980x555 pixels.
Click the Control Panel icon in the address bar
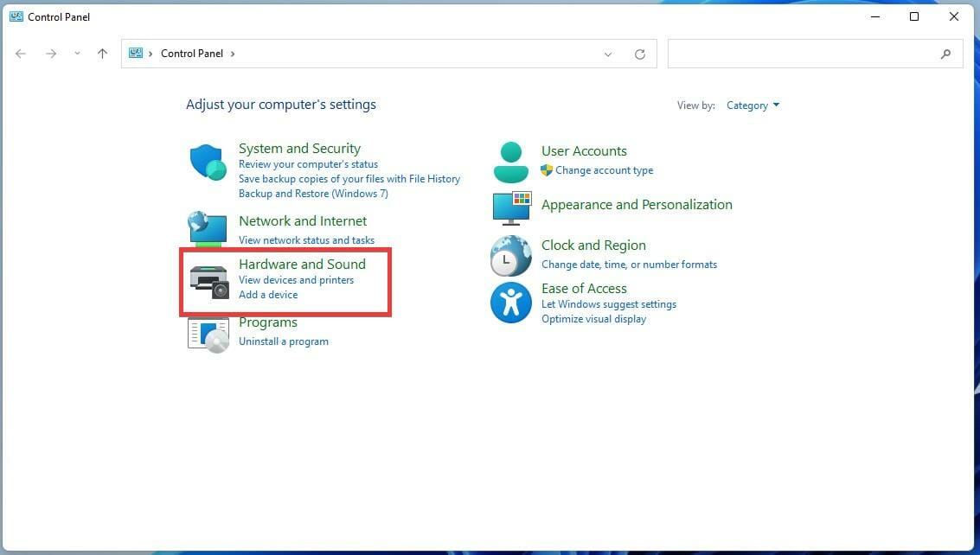point(137,53)
